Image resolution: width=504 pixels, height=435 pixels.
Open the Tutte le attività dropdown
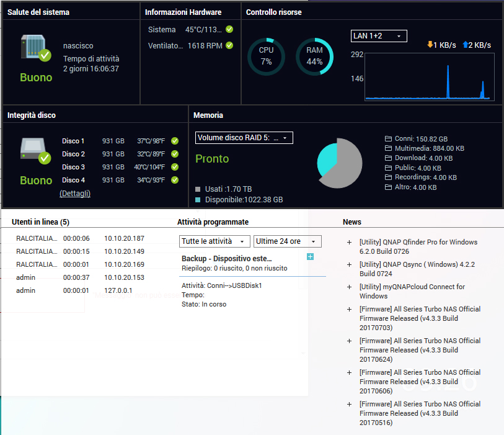coord(214,241)
